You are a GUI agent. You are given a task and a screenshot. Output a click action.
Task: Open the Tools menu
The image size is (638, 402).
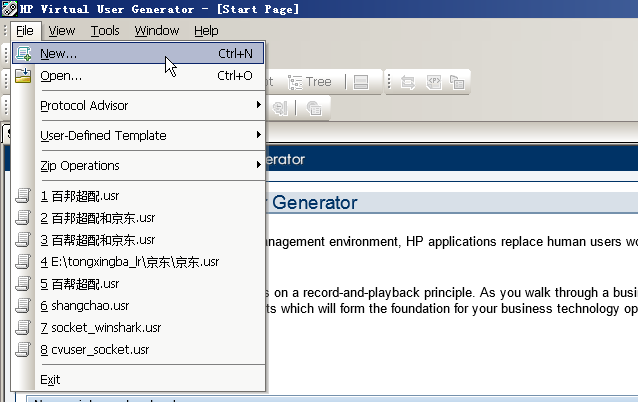(105, 31)
